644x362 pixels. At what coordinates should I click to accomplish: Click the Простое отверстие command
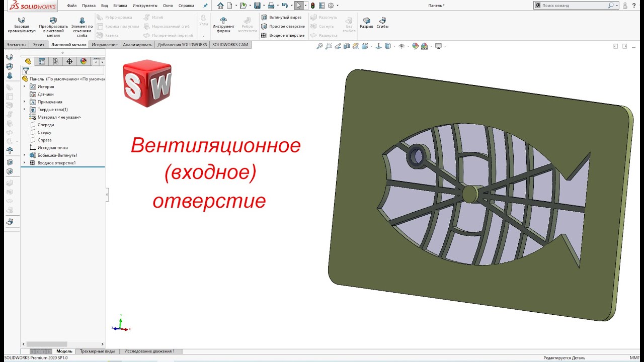(x=283, y=26)
